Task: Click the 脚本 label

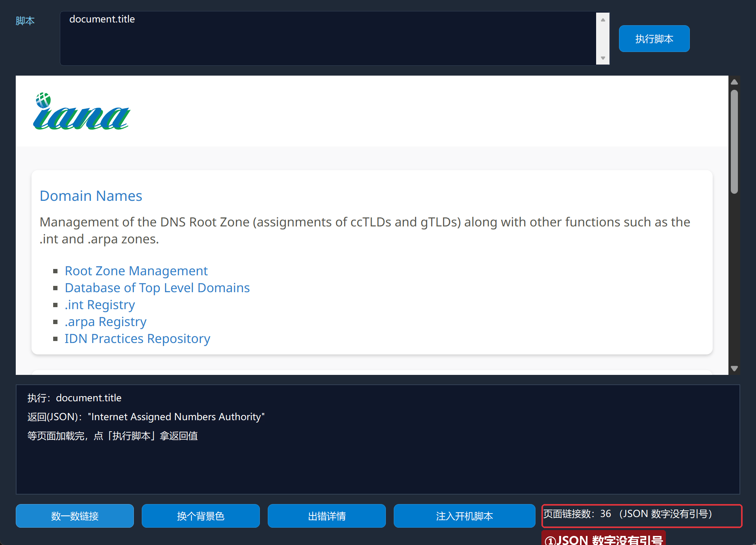Action: pyautogui.click(x=25, y=20)
